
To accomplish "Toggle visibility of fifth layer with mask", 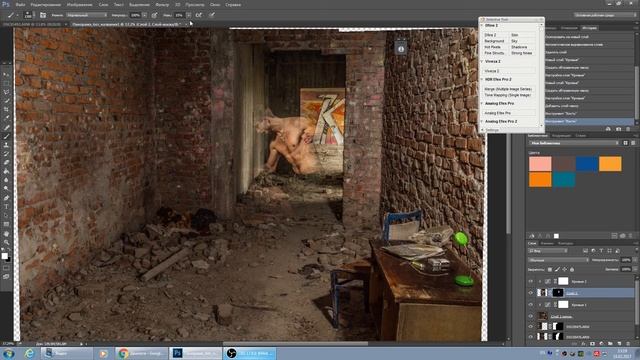I will [531, 326].
